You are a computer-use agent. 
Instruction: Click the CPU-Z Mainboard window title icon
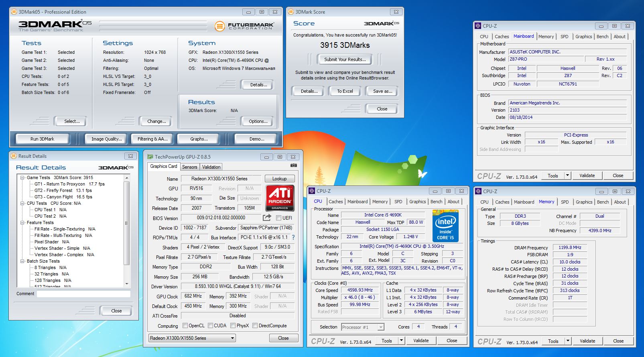478,26
